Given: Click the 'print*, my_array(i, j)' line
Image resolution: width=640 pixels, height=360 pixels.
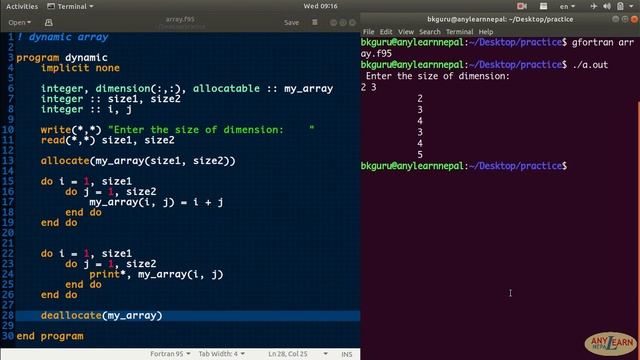Looking at the screenshot, I should click(156, 274).
